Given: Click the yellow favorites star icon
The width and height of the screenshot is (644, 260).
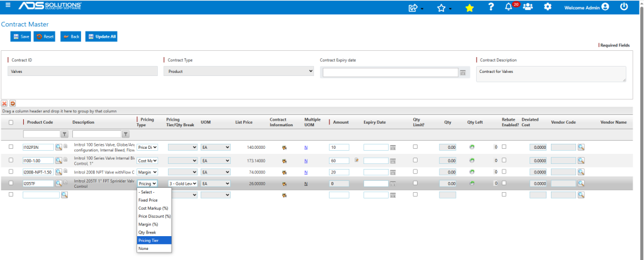Looking at the screenshot, I should tap(469, 8).
